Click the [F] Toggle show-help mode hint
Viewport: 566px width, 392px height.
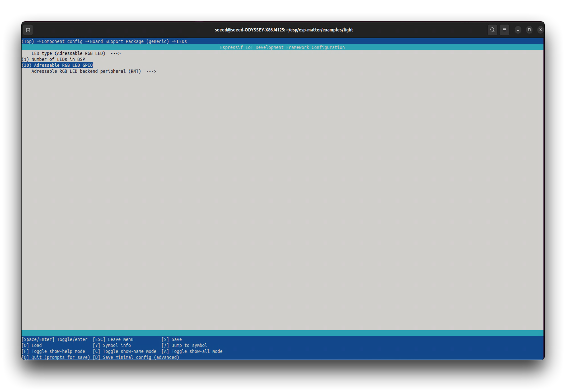[53, 351]
